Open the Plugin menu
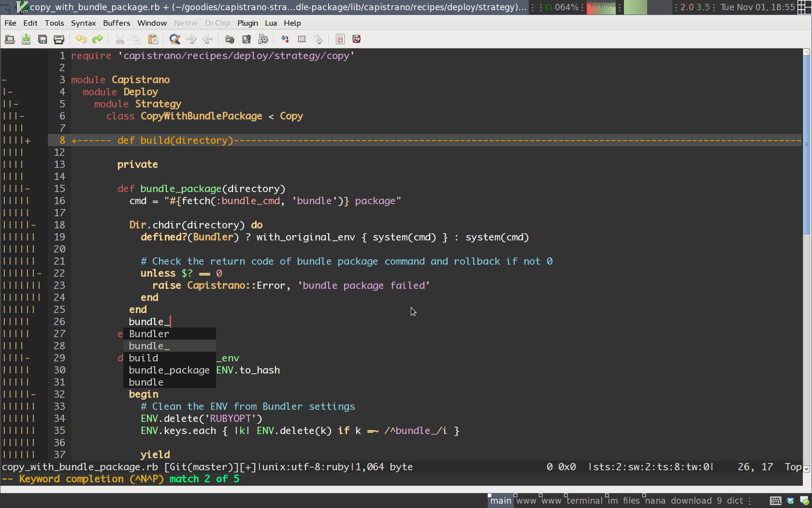The width and height of the screenshot is (812, 508). pyautogui.click(x=247, y=23)
